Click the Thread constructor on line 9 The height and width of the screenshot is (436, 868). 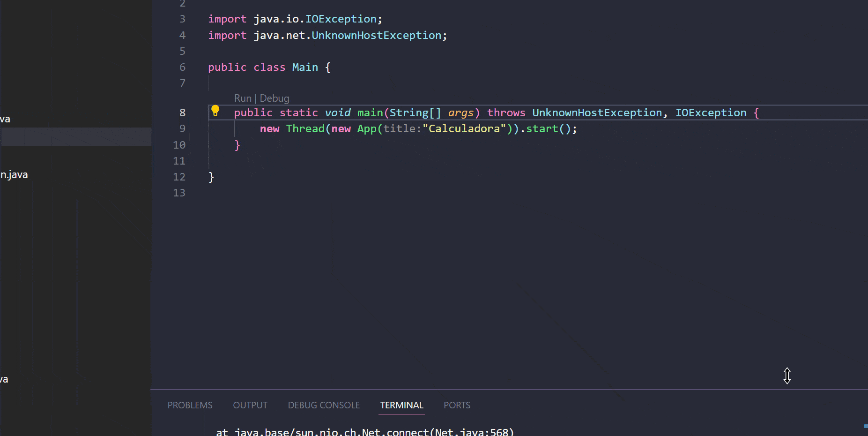[305, 129]
